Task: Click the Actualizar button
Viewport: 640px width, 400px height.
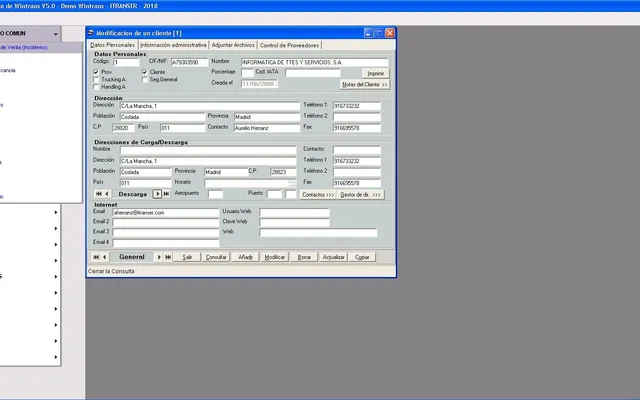Action: coord(333,257)
